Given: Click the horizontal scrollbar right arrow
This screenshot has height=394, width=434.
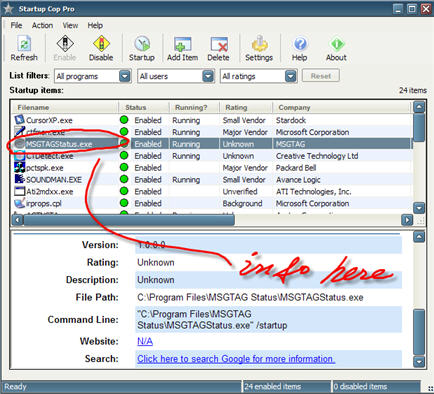Looking at the screenshot, I should coord(407,220).
